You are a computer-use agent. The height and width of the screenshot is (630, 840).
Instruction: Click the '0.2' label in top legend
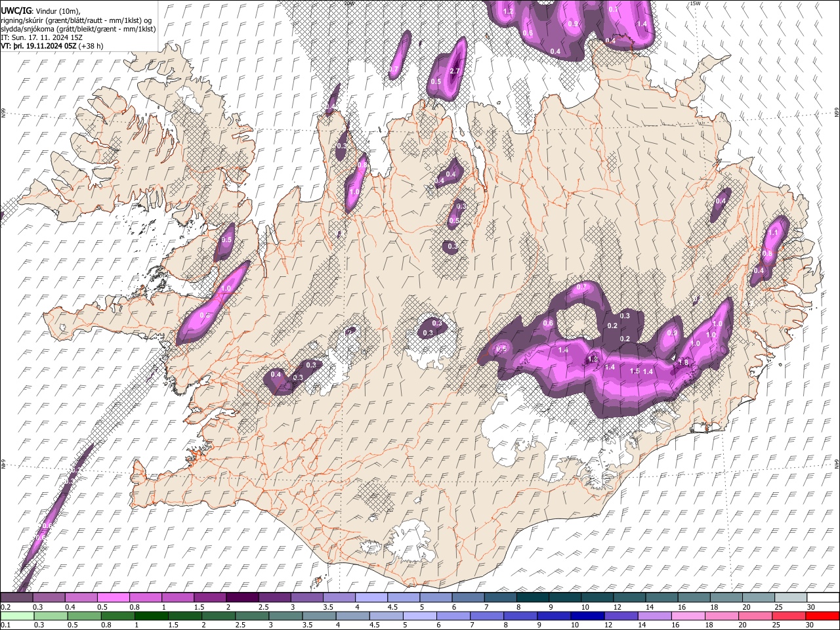coord(6,607)
